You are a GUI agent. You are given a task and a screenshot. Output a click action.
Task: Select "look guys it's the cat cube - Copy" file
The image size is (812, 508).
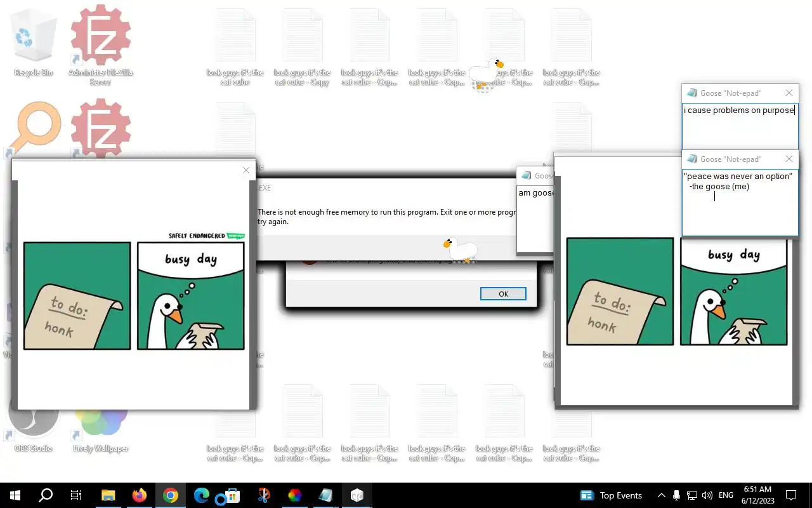(303, 48)
